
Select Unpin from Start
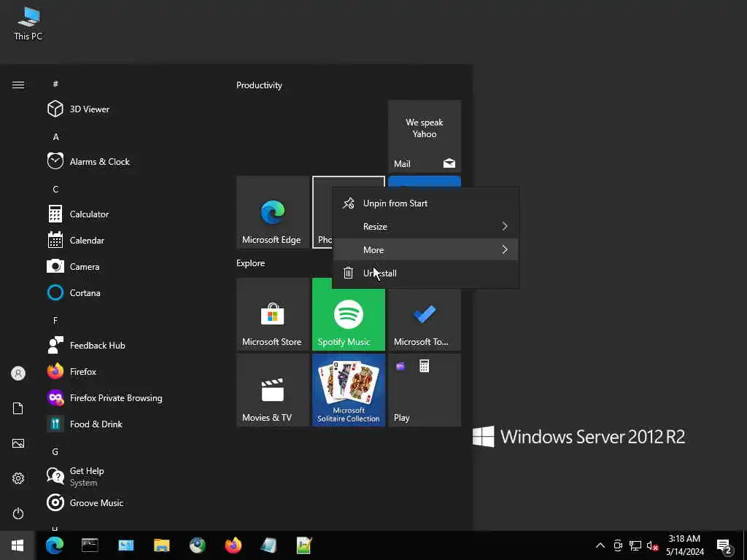tap(425, 203)
